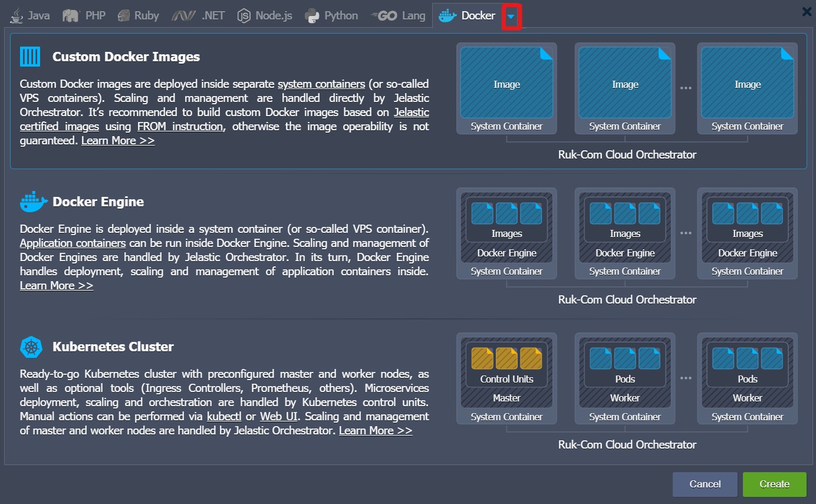Image resolution: width=816 pixels, height=504 pixels.
Task: Expand the Docker tab dropdown arrow
Action: tap(511, 17)
